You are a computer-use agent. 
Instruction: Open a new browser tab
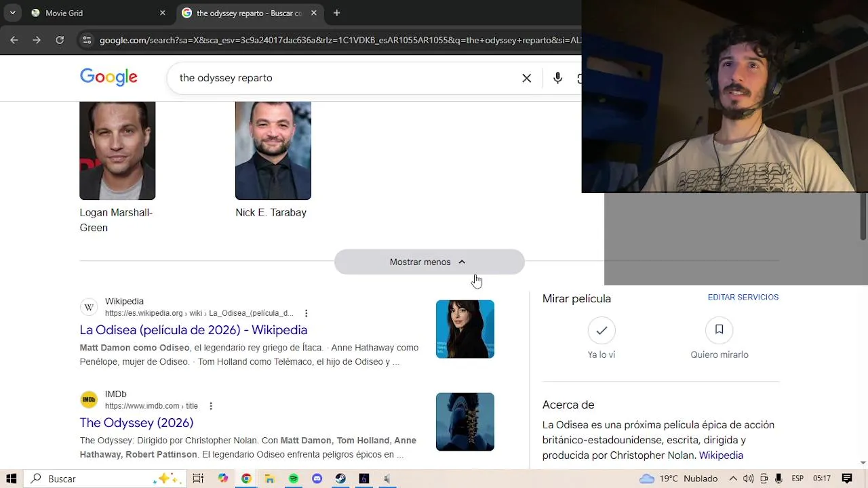tap(336, 13)
